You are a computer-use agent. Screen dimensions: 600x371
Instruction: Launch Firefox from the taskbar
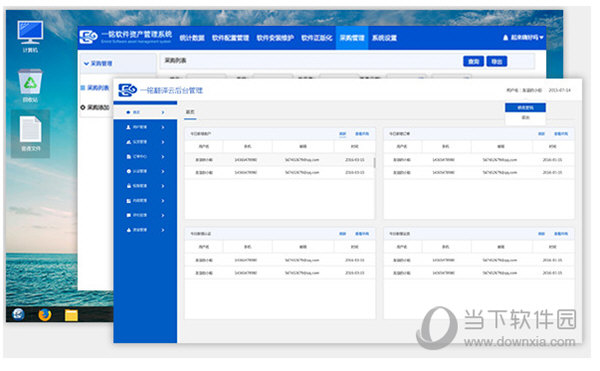[x=45, y=315]
